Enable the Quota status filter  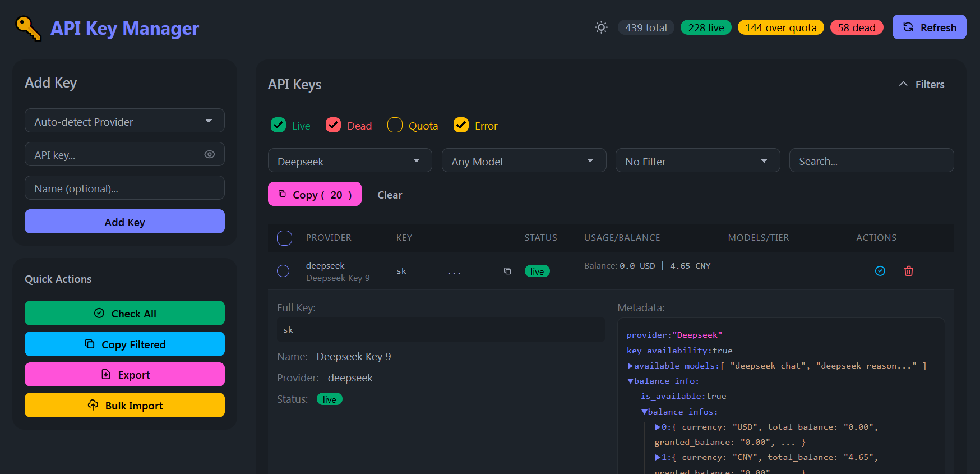pos(395,125)
